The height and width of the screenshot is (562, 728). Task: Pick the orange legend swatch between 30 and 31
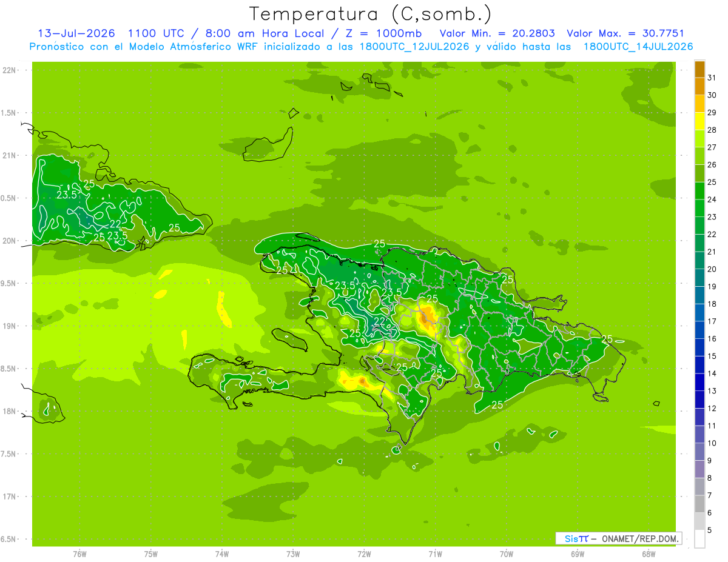click(x=699, y=87)
